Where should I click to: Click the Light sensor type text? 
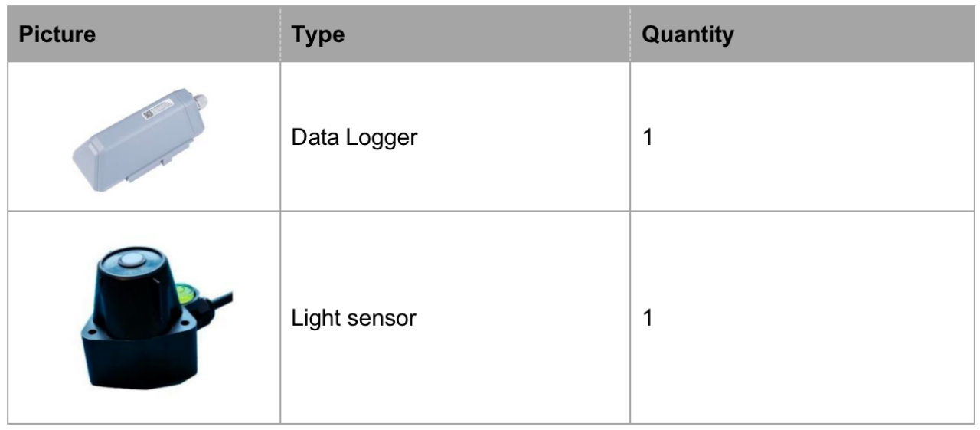354,317
